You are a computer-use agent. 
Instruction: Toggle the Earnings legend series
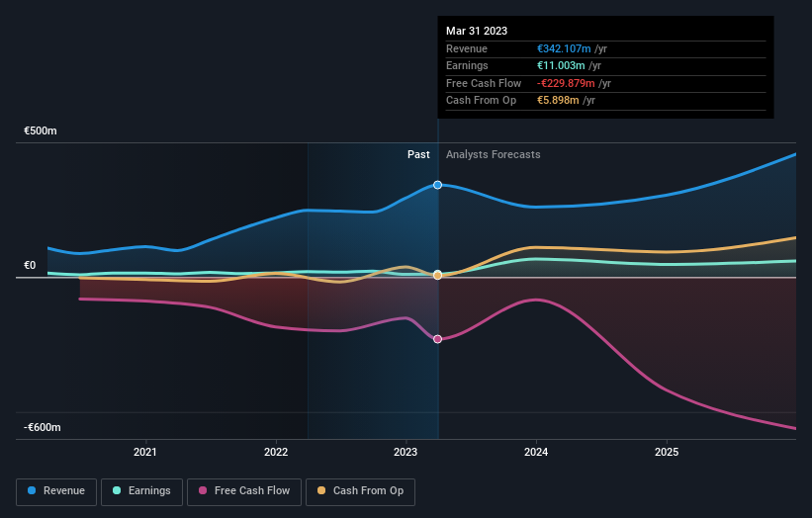[141, 491]
